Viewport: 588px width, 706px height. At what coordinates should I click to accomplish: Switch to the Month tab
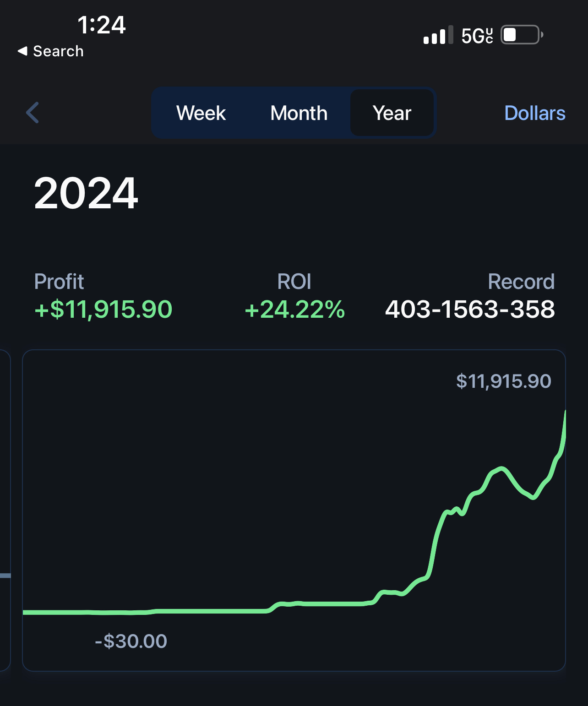[299, 113]
